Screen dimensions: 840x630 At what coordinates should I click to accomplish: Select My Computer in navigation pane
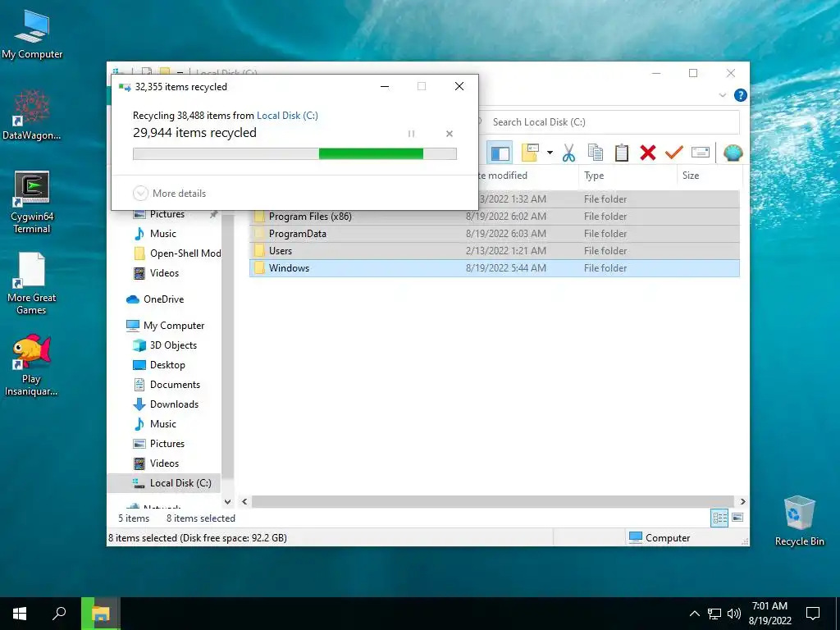(x=165, y=326)
